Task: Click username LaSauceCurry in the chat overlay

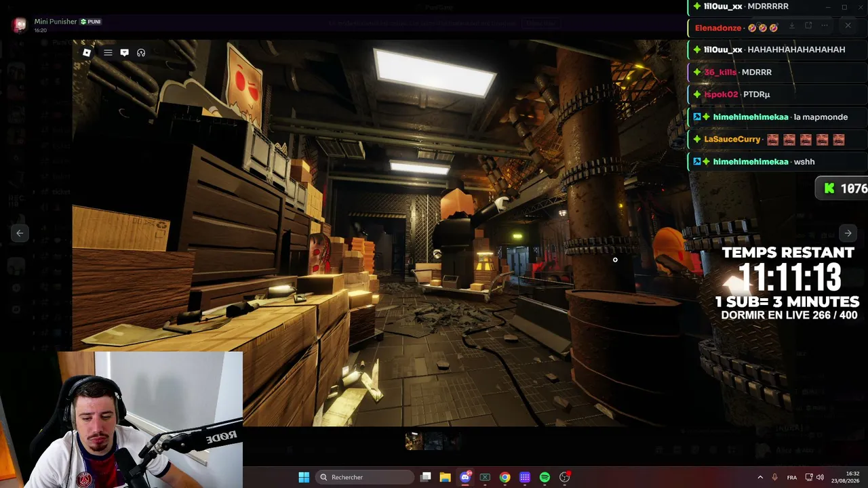Action: tap(732, 139)
